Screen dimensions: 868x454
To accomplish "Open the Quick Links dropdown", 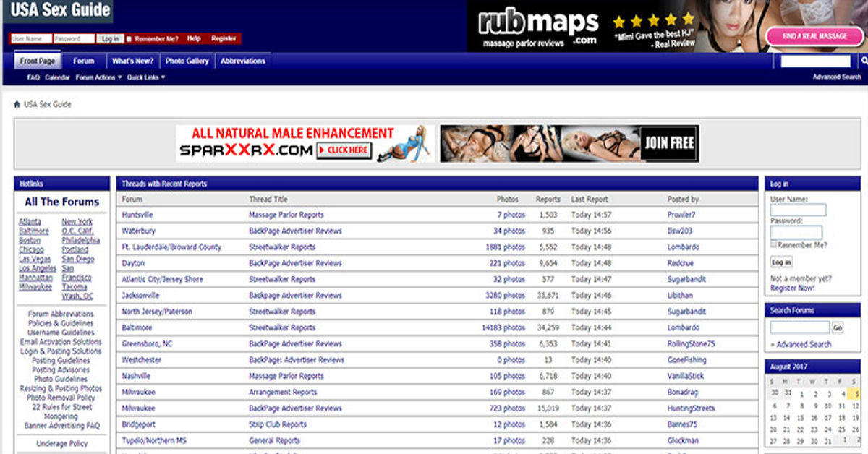I will pyautogui.click(x=146, y=77).
